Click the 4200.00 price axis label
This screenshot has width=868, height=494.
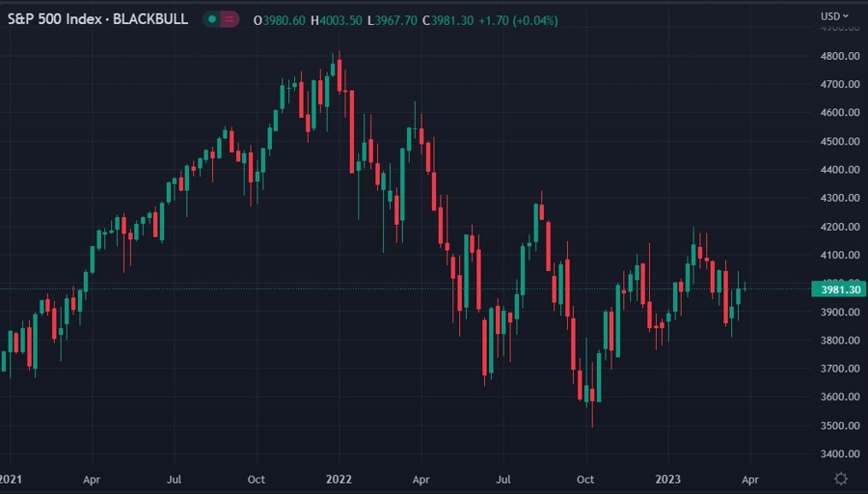840,227
